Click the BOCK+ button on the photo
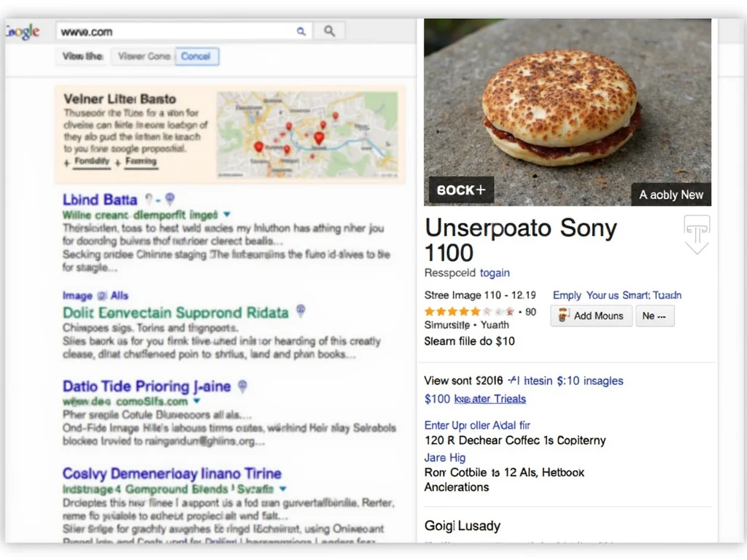747x560 pixels. (461, 190)
